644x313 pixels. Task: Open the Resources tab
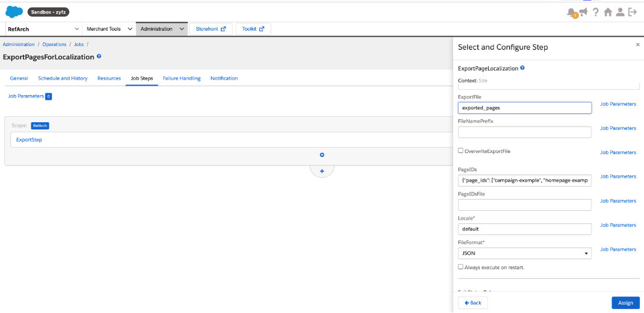(109, 78)
